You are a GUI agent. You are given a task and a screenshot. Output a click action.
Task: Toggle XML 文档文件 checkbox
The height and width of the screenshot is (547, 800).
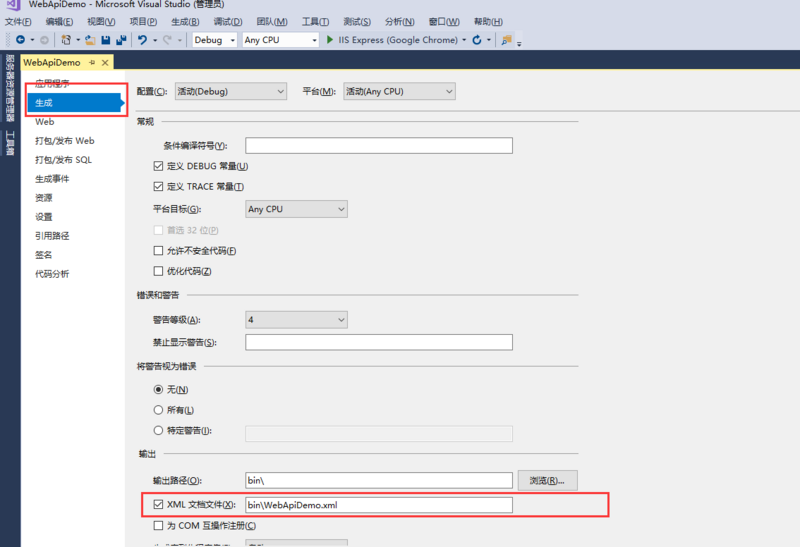click(158, 505)
